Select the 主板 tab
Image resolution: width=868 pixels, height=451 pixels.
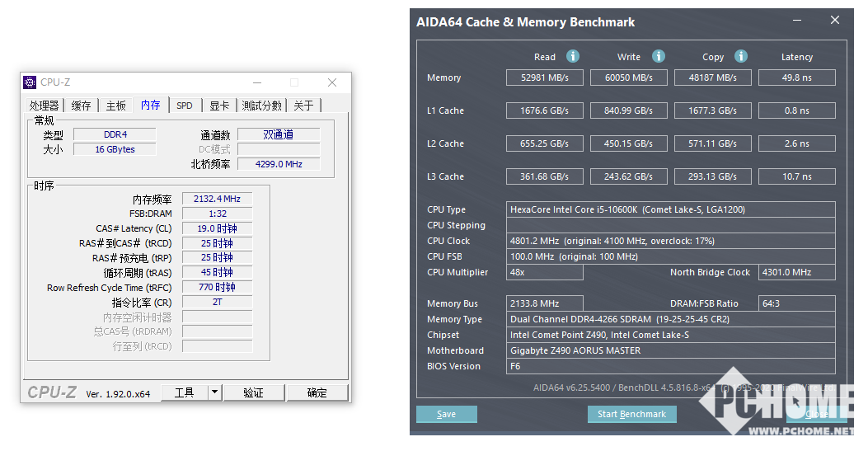(115, 106)
